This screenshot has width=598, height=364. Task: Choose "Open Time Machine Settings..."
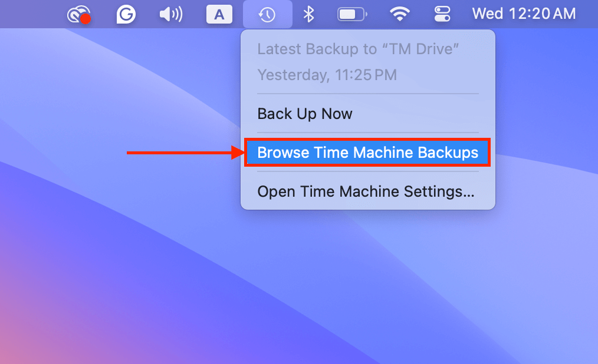(367, 191)
